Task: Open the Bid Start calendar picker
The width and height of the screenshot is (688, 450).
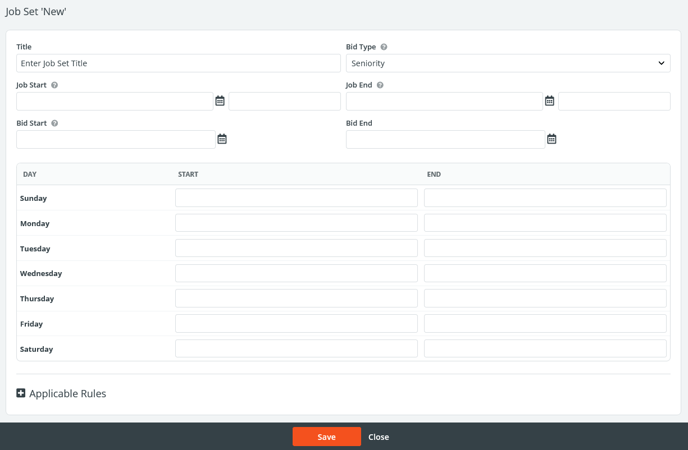Action: click(222, 139)
